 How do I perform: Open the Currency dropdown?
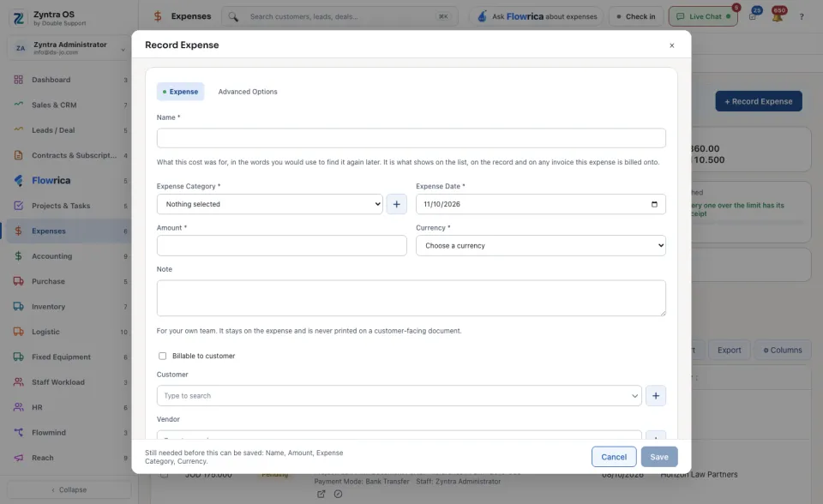(x=541, y=246)
